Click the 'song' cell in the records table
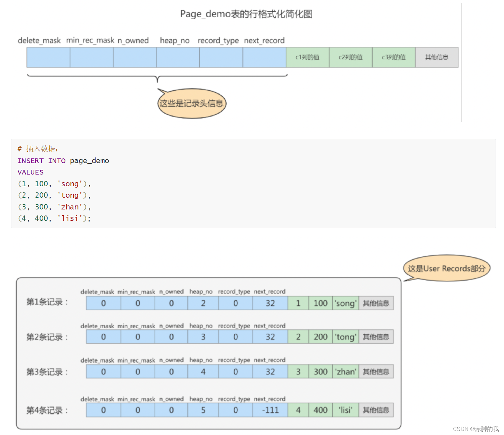Screen dimensions: 504x435 coord(346,303)
